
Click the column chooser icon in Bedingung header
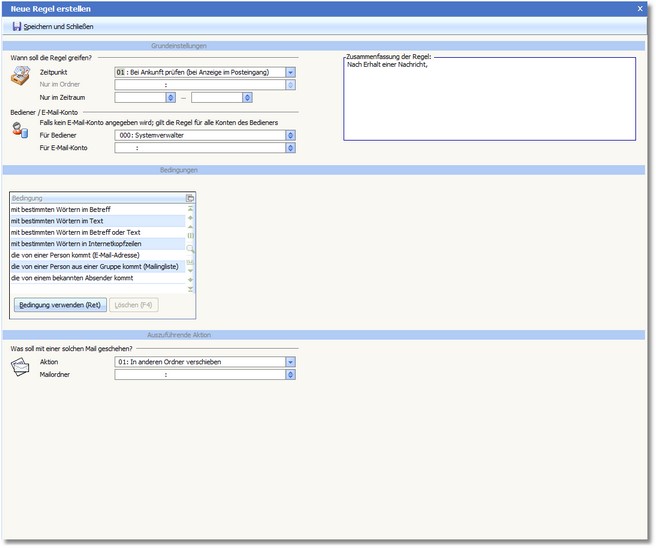pos(190,198)
